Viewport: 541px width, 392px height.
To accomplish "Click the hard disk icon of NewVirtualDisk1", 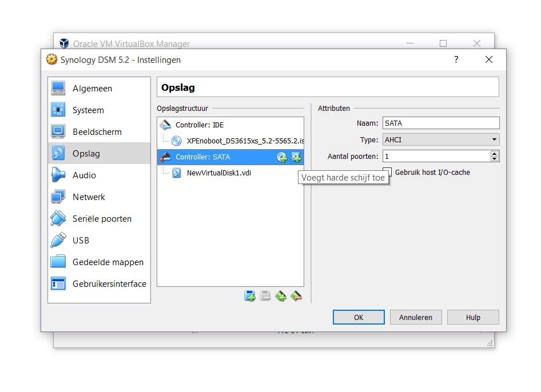I will coord(176,173).
